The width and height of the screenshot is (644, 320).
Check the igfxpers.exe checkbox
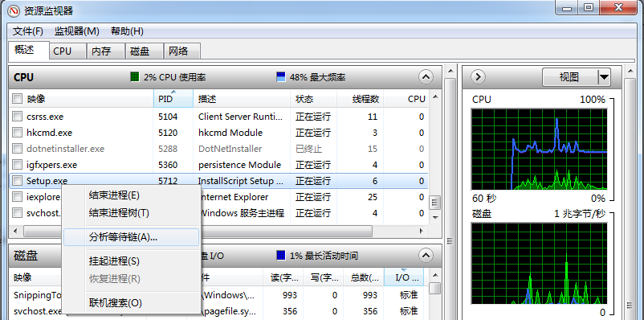[x=17, y=165]
